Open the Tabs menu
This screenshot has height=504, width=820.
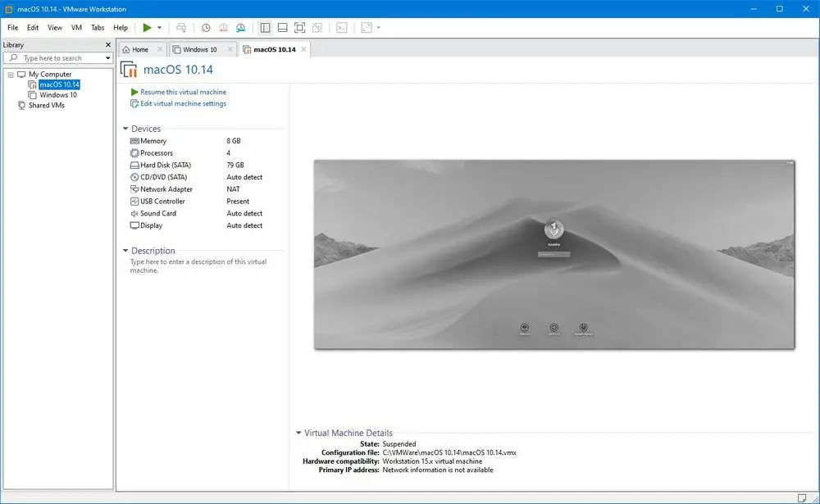tap(98, 28)
